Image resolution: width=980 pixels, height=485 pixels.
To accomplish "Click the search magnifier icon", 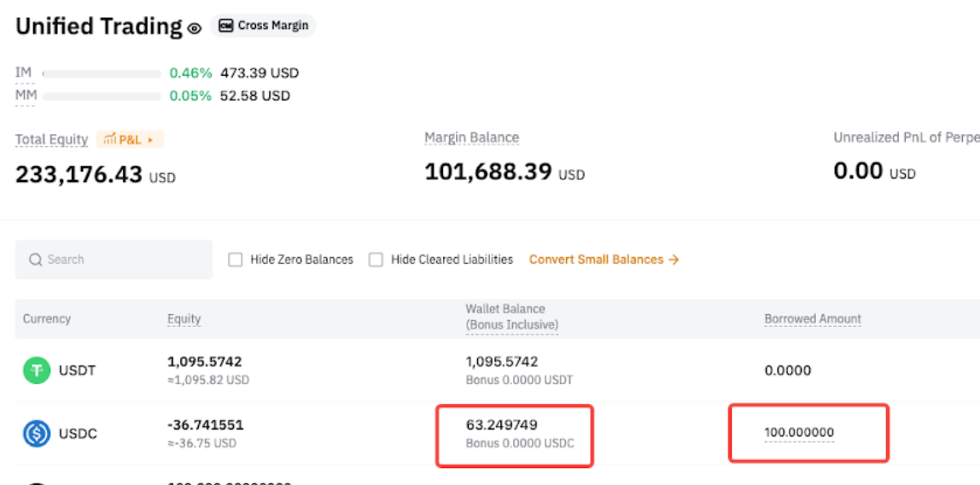I will 36,260.
